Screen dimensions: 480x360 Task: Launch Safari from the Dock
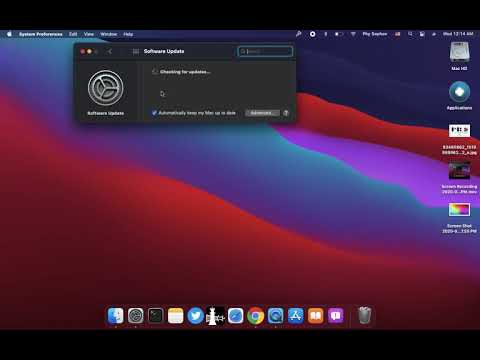236,315
